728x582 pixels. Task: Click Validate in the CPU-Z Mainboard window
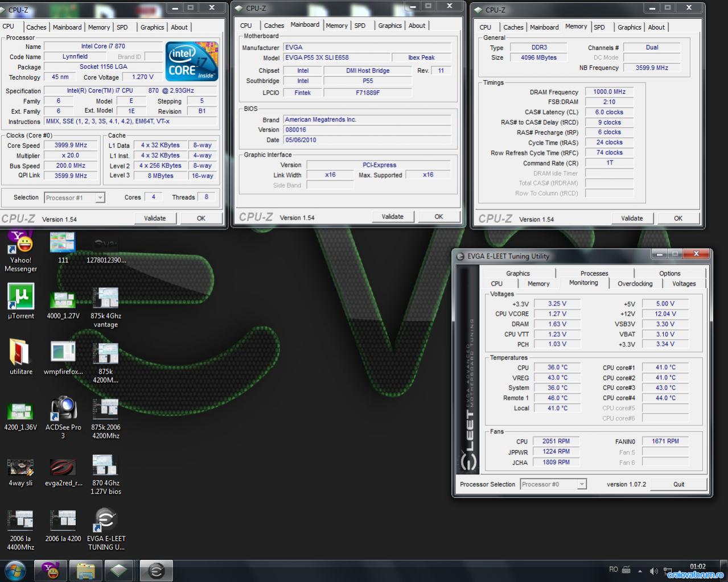393,217
